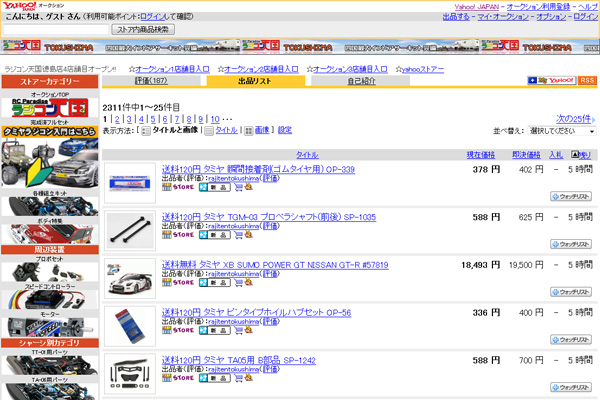Open the yahooストアー link
The image size is (600, 400).
pyautogui.click(x=423, y=69)
